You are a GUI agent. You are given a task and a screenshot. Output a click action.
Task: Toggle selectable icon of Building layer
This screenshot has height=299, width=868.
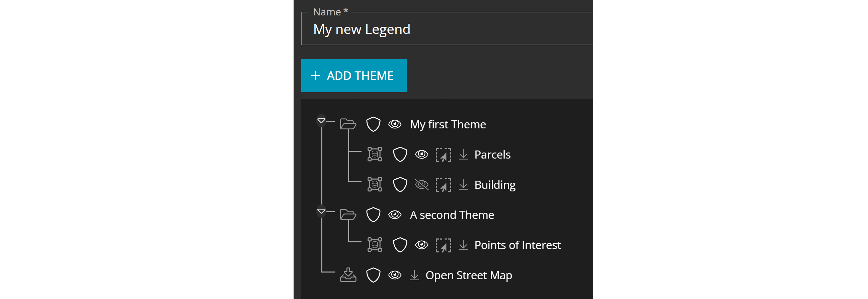click(x=444, y=185)
